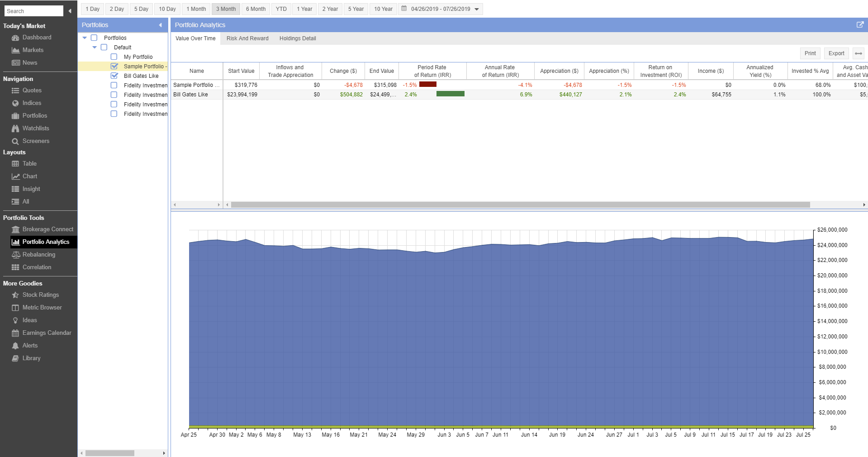The height and width of the screenshot is (457, 868).
Task: Open the Holdings Detail tab
Action: coord(297,38)
